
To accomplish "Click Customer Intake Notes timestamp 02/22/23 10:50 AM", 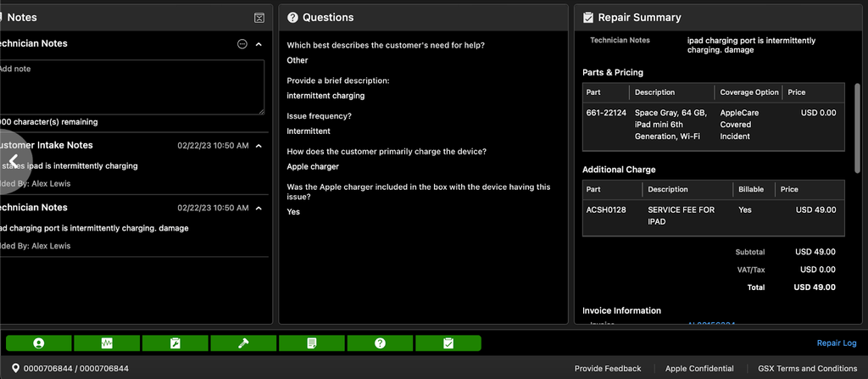I will (213, 146).
